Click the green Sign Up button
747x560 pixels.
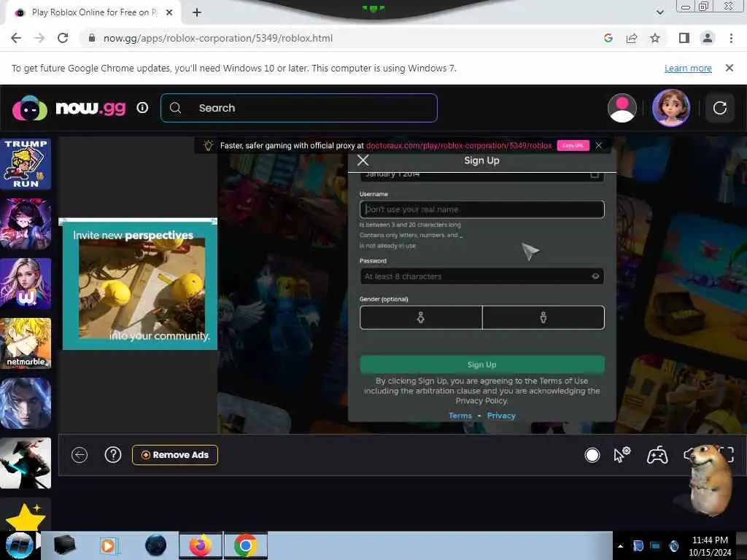(x=482, y=365)
